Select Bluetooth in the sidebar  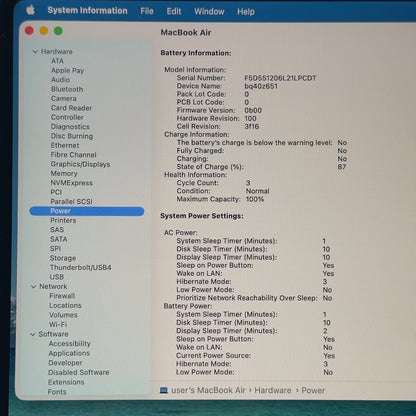pyautogui.click(x=67, y=89)
